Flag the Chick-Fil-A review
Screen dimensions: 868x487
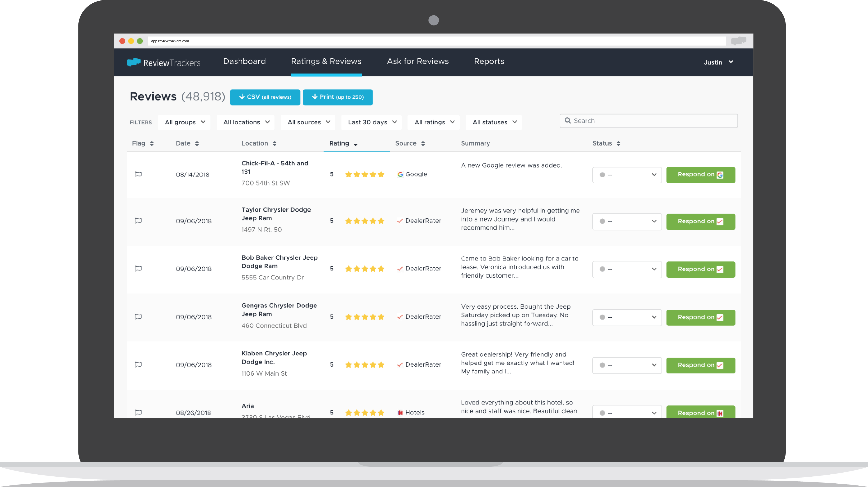(x=138, y=174)
